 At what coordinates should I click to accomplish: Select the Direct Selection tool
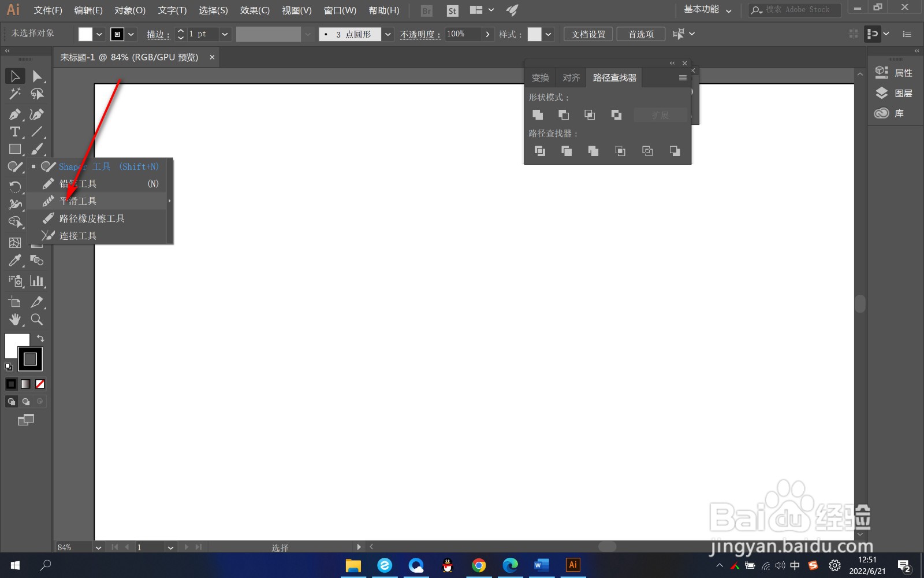coord(37,76)
